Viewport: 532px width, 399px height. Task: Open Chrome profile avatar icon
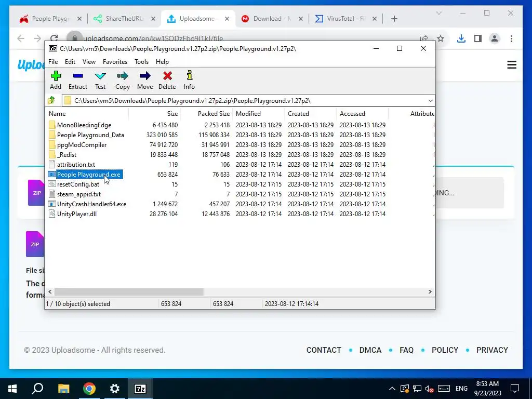pyautogui.click(x=495, y=38)
